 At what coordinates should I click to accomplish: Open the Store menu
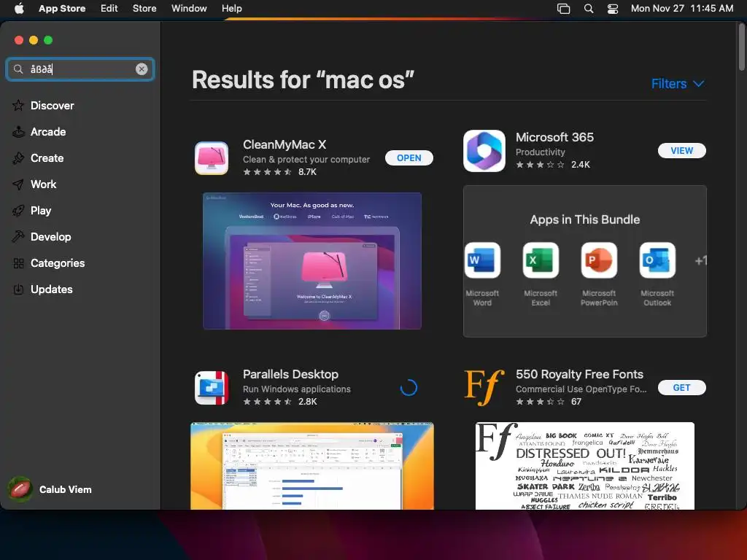tap(144, 9)
